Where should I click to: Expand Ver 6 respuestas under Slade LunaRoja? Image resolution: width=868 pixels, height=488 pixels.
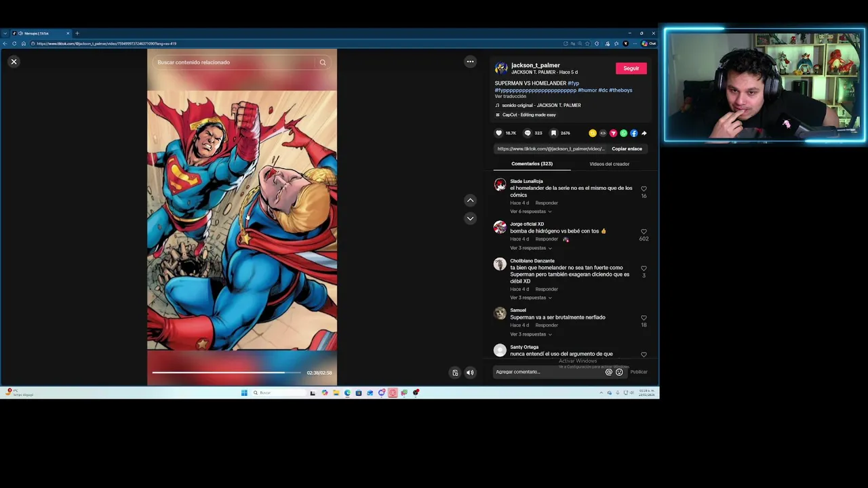click(530, 211)
